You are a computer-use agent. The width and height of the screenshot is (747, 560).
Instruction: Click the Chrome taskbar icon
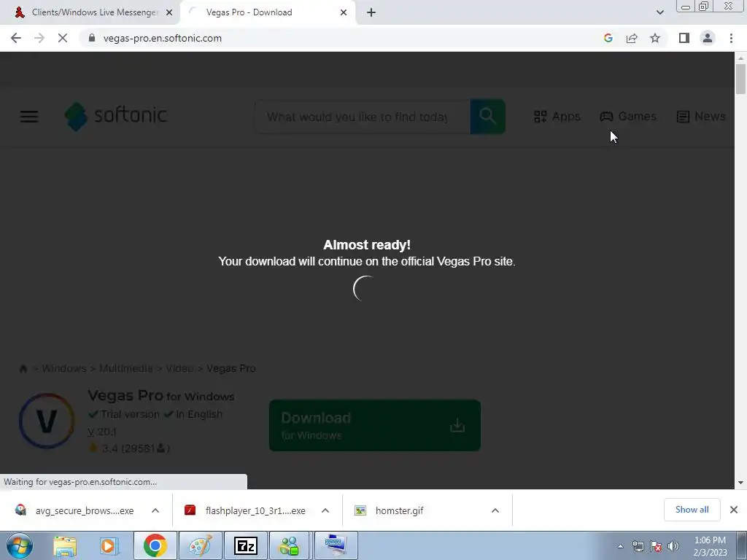(x=155, y=546)
